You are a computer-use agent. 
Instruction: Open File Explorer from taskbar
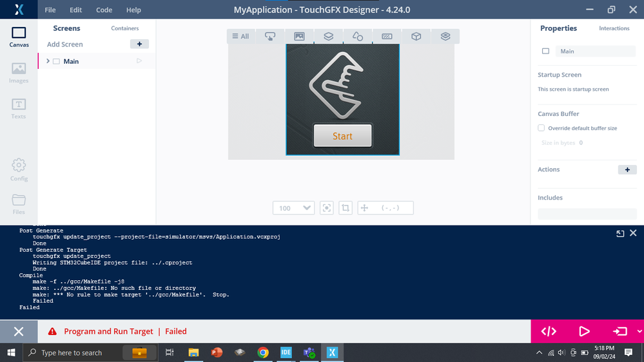pos(193,352)
